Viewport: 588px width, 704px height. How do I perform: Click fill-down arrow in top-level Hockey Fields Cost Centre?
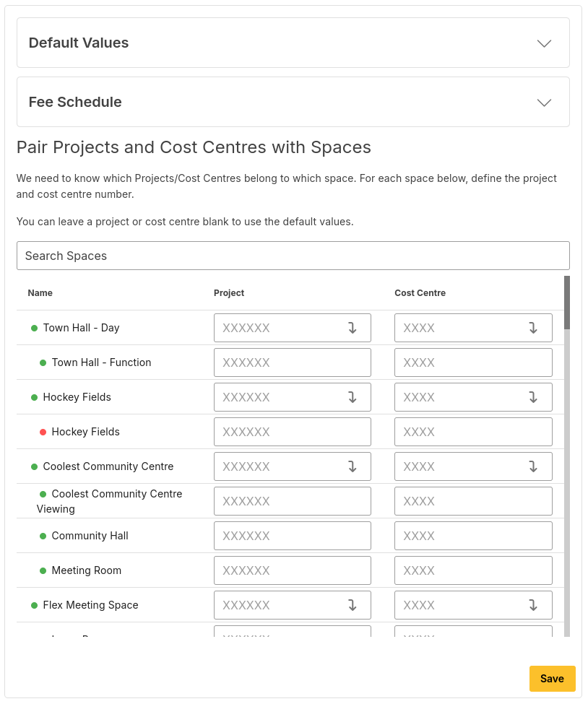click(x=533, y=397)
